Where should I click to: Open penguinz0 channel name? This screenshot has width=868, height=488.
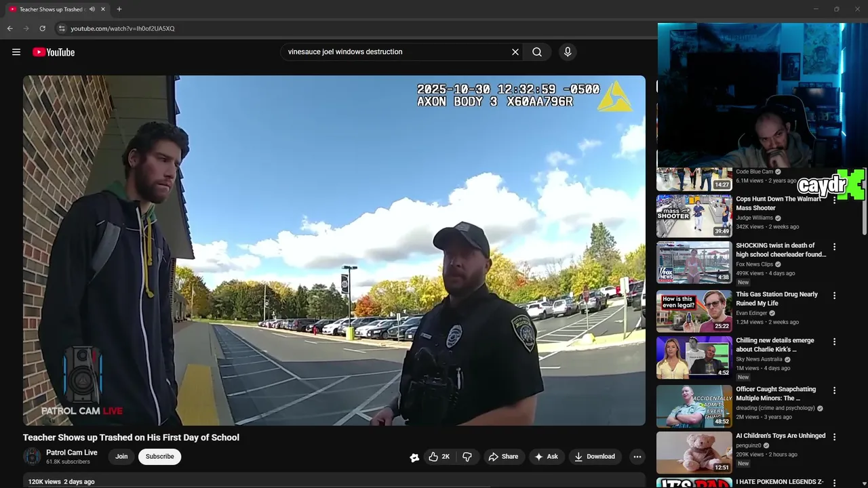(749, 445)
